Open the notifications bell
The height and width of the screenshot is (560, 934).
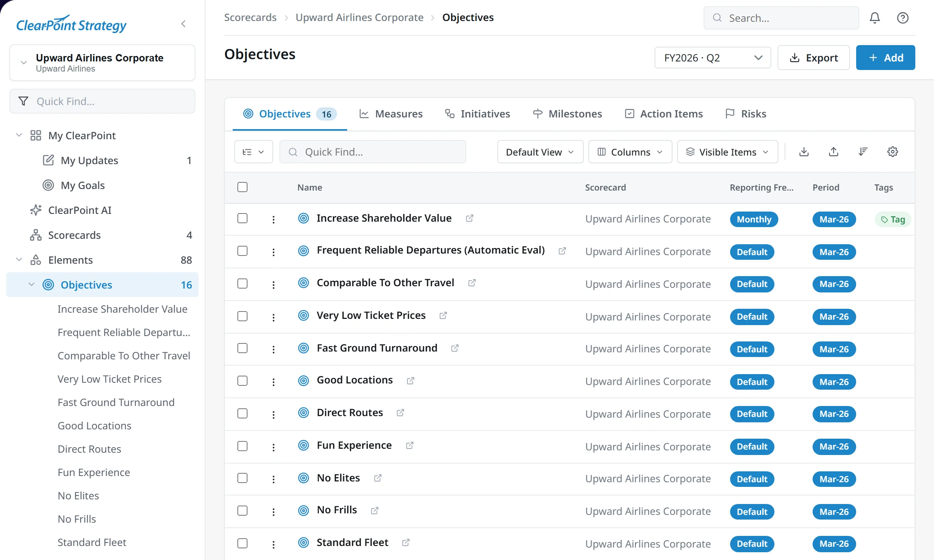tap(874, 18)
